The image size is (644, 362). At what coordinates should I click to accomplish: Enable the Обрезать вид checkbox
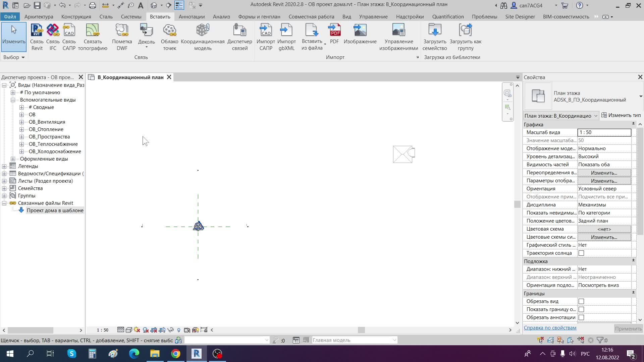581,301
